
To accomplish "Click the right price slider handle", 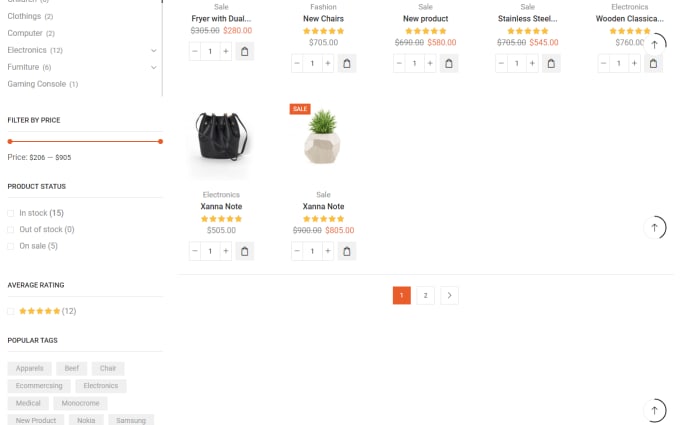I will 160,141.
